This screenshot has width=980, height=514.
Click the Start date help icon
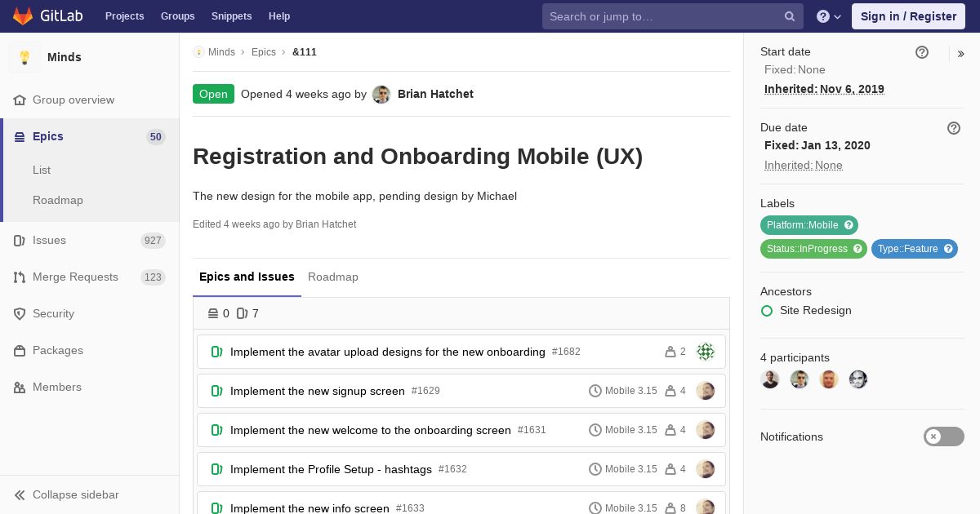pos(922,52)
